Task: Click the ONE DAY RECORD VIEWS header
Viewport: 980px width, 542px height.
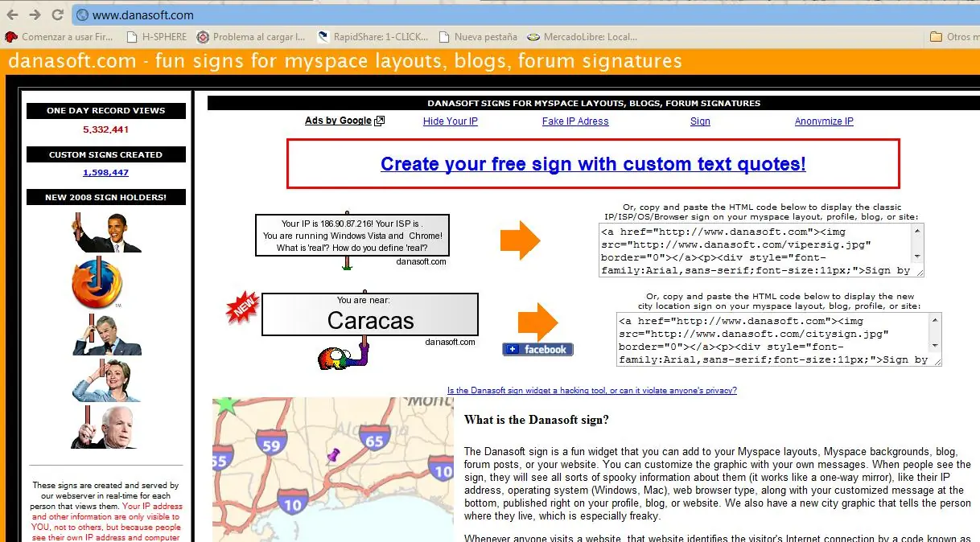Action: pos(106,111)
